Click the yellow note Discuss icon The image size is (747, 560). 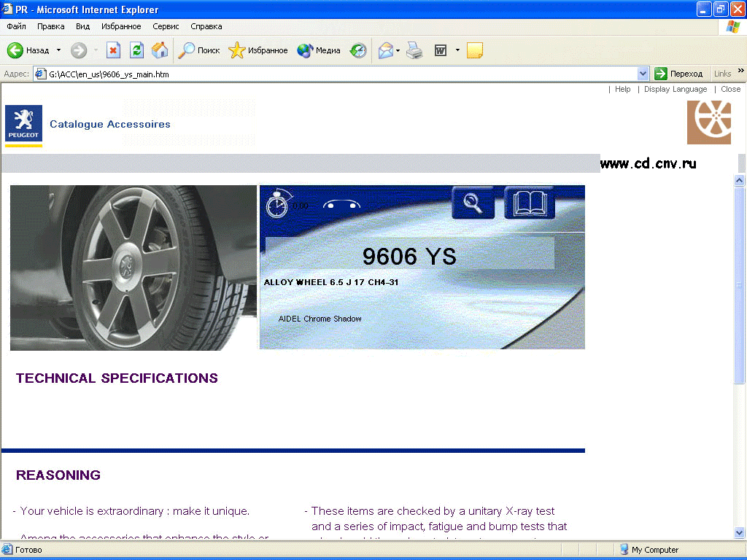coord(474,50)
